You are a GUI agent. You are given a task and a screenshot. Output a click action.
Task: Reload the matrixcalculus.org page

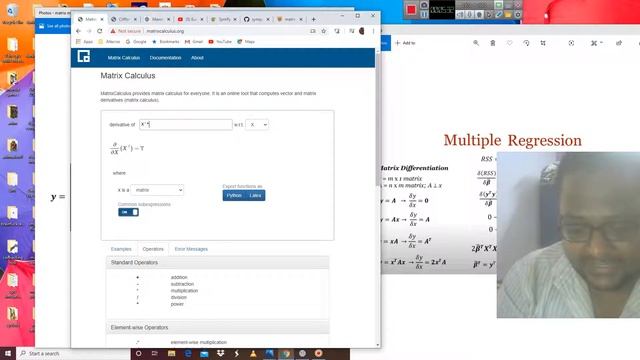coord(100,31)
